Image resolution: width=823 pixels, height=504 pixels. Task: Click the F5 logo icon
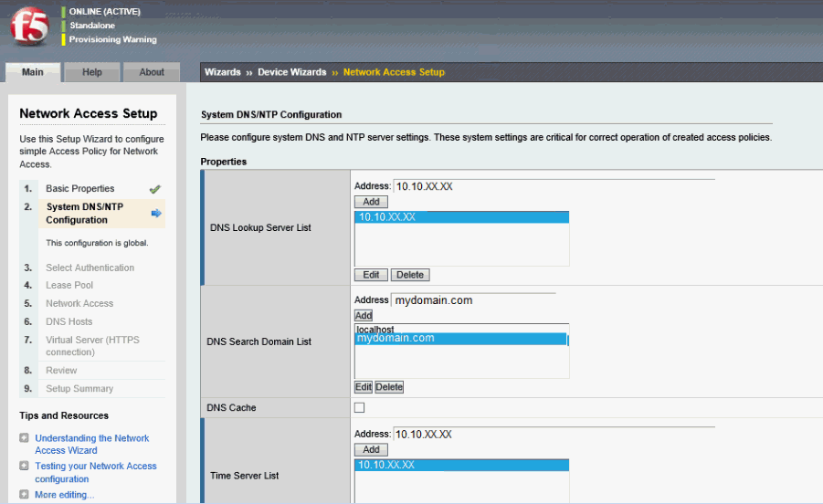coord(28,27)
